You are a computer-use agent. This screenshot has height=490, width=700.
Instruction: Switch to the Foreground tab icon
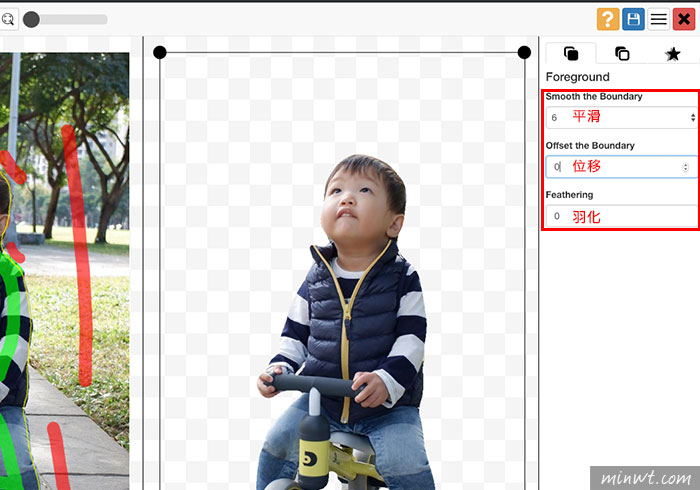pyautogui.click(x=571, y=54)
